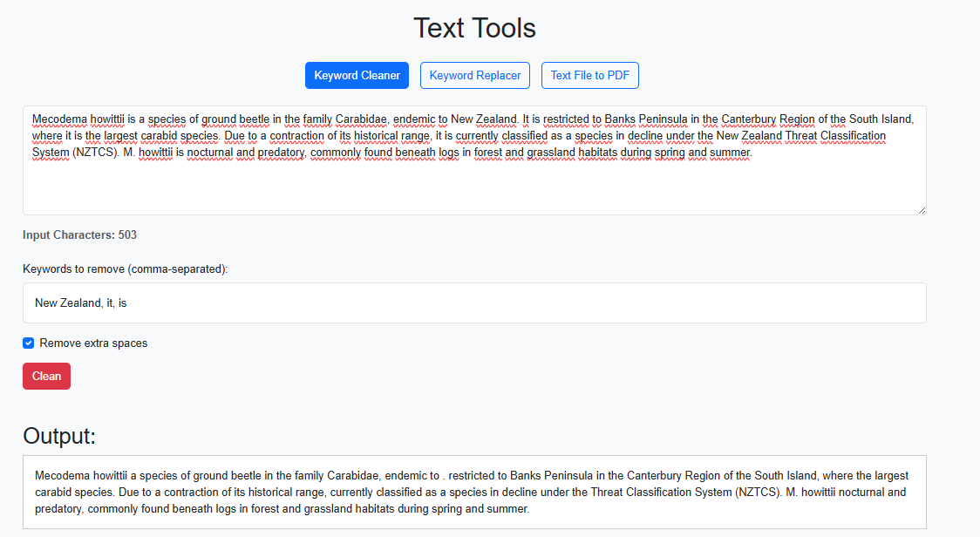This screenshot has width=980, height=537.
Task: Click the keywords to remove field
Action: tap(474, 303)
